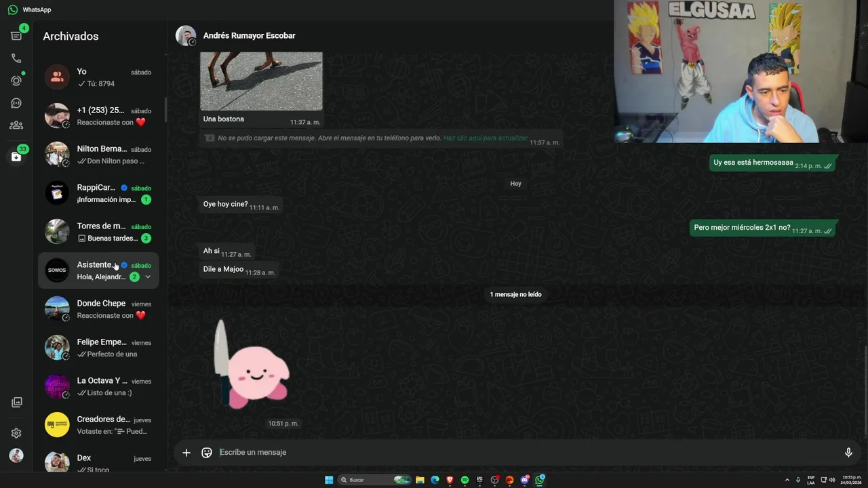Click the 'Archivados' heading

(71, 37)
